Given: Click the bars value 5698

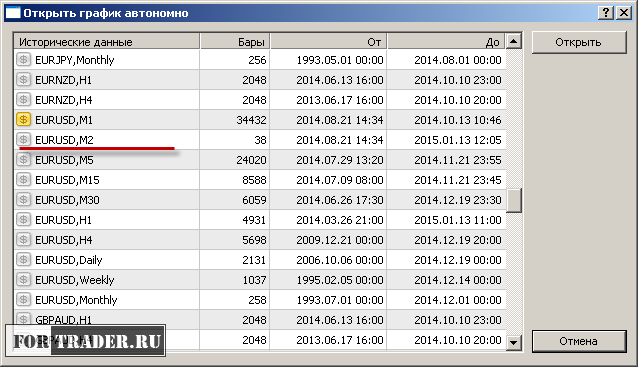Looking at the screenshot, I should [254, 240].
